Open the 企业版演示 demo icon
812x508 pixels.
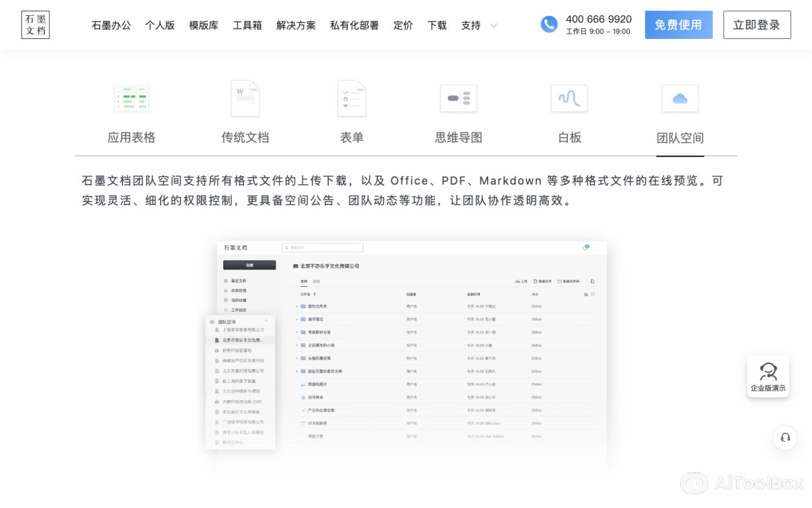(x=768, y=372)
